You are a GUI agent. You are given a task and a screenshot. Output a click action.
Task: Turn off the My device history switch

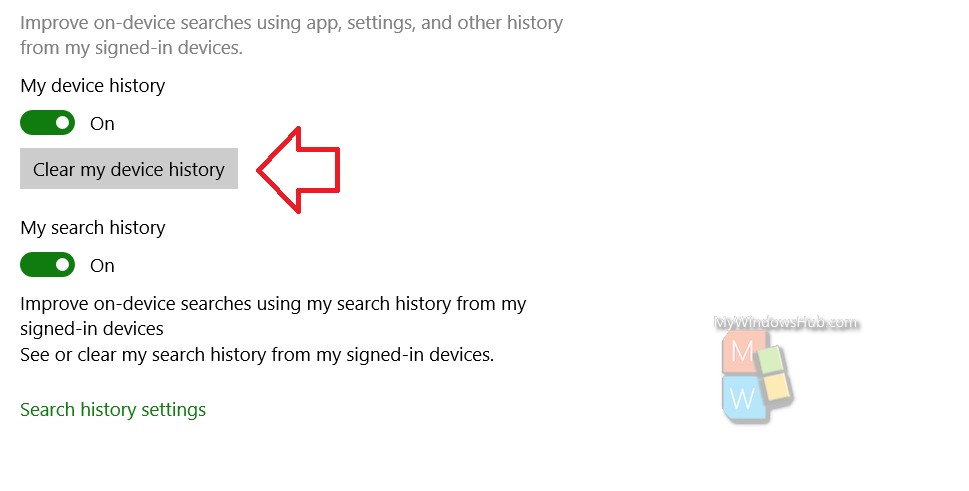click(48, 123)
